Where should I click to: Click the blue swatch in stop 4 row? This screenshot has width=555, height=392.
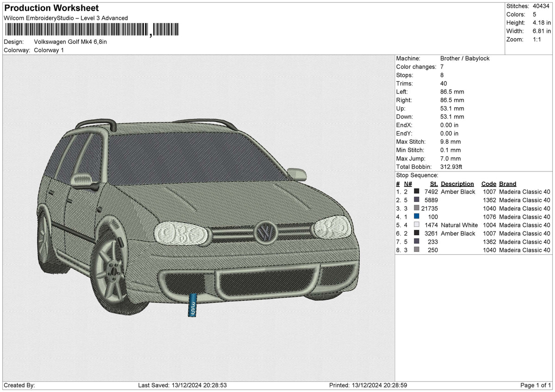(417, 216)
